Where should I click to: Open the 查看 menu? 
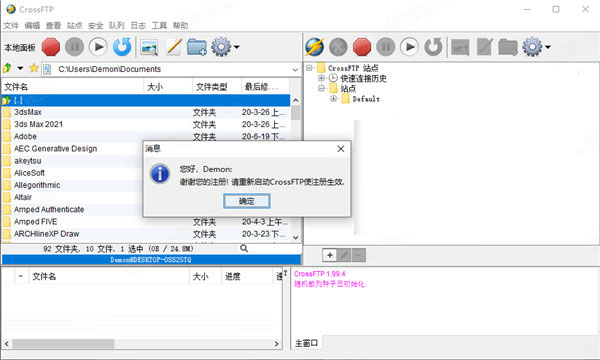[54, 26]
